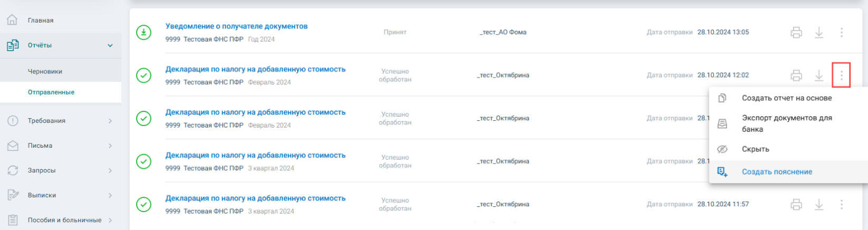868x230 pixels.
Task: Download the Уведомление о получателе документов report
Action: tap(819, 33)
